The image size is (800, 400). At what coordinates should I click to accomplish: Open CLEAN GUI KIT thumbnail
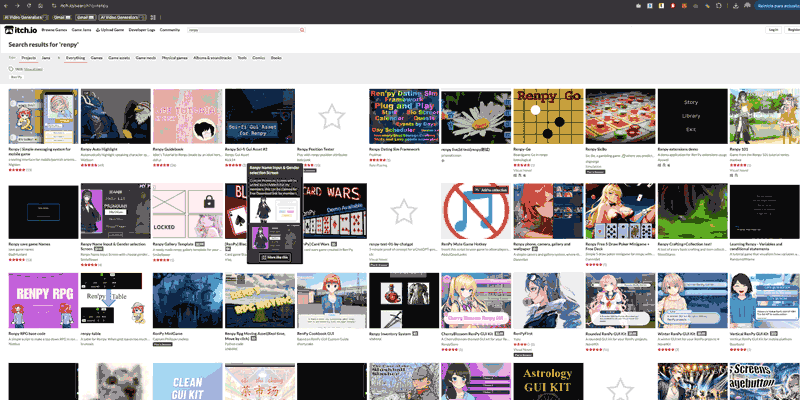click(x=188, y=382)
